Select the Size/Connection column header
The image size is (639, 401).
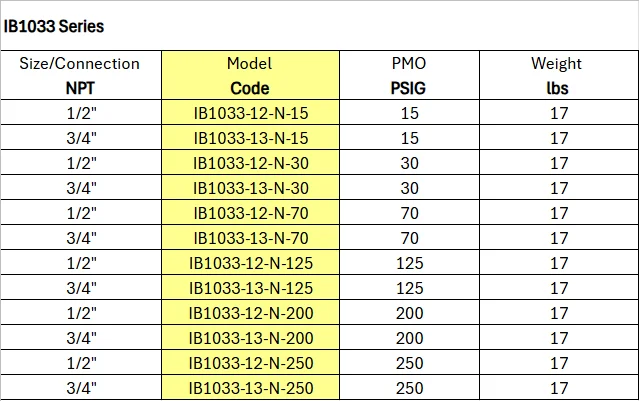(x=80, y=64)
